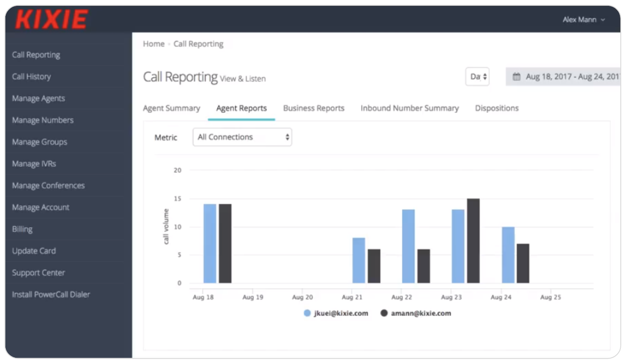
Task: Click the Aug 21 jkuei blue bar
Action: tap(359, 261)
